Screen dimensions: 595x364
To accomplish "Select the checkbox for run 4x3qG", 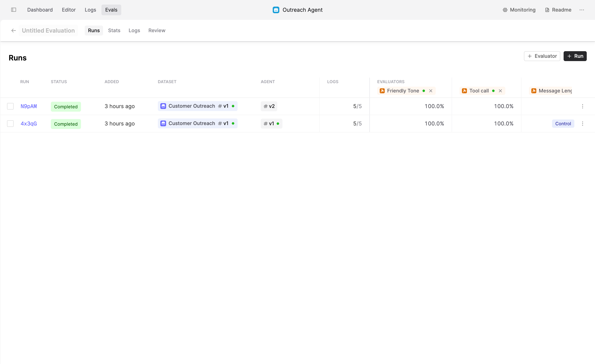I will point(10,124).
